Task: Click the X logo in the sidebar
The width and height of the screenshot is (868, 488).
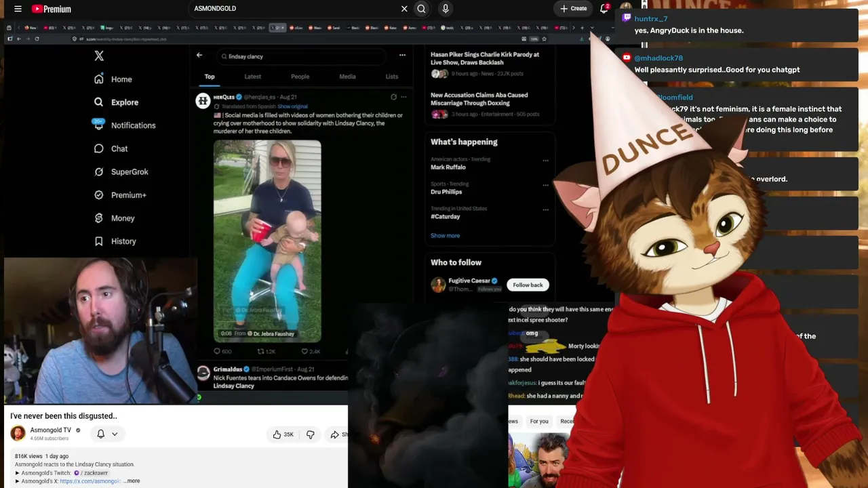Action: pyautogui.click(x=99, y=56)
